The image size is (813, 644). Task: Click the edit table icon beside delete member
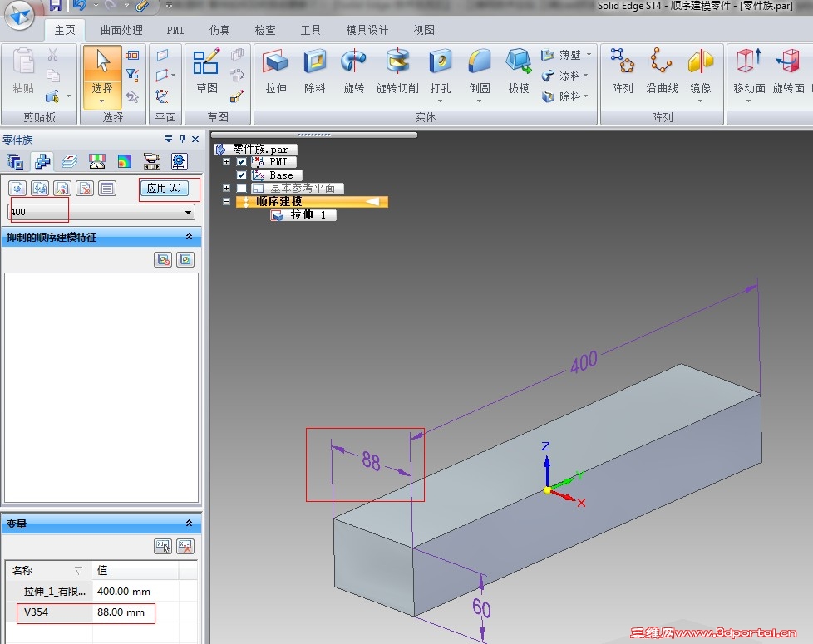tap(107, 188)
